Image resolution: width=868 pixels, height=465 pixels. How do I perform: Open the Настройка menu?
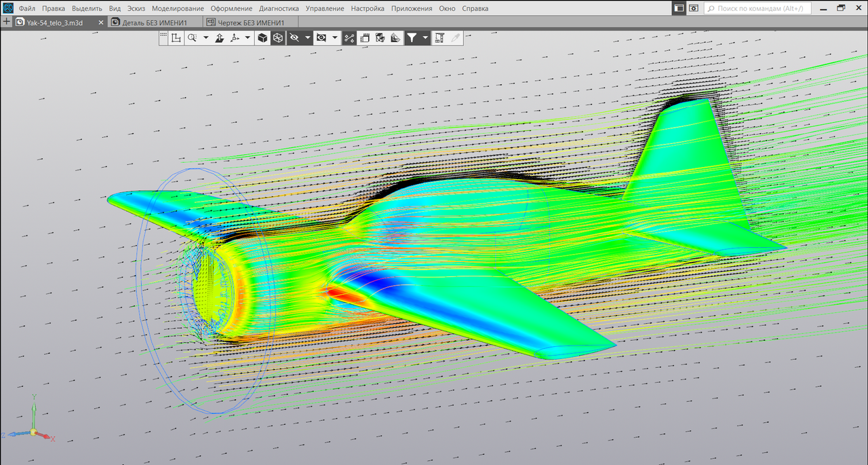[x=368, y=9]
